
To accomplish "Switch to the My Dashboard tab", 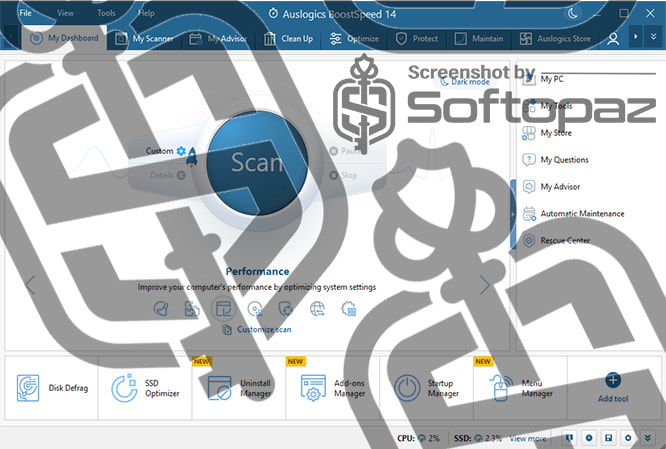I will [64, 38].
